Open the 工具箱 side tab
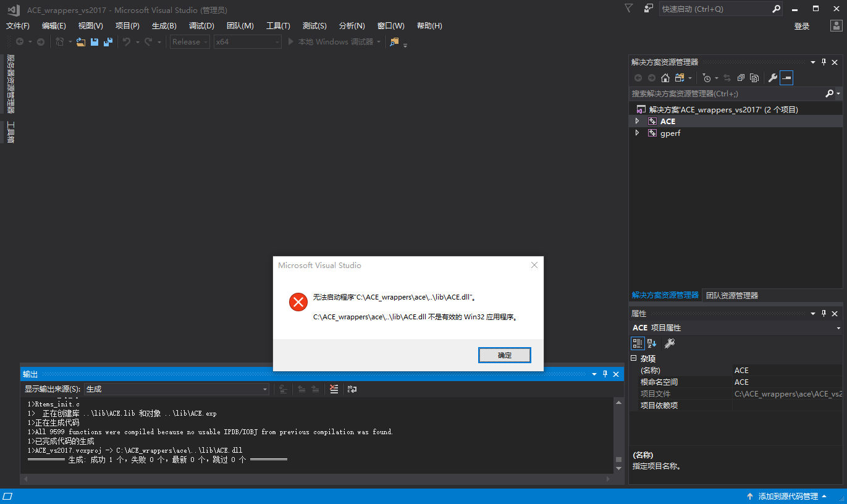 click(x=10, y=132)
